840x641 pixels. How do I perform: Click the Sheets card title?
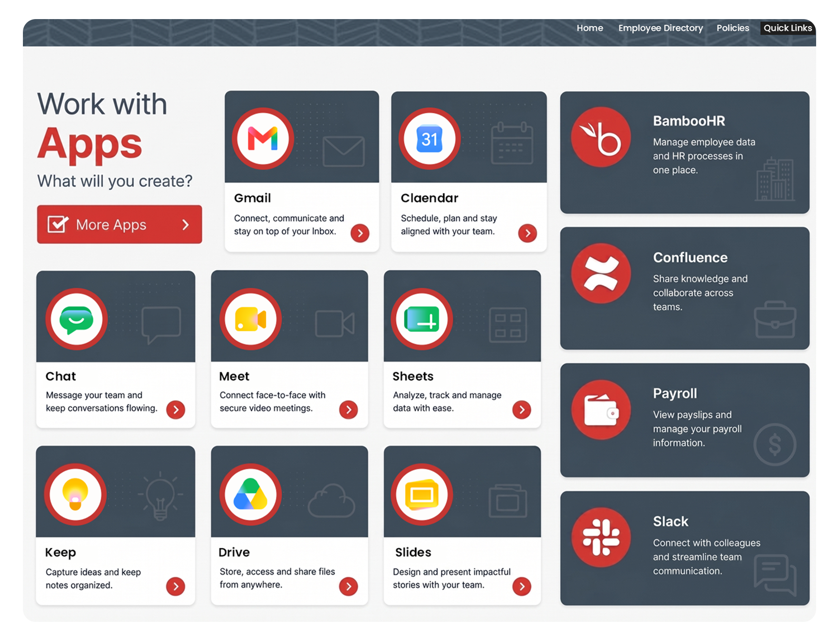(x=413, y=377)
